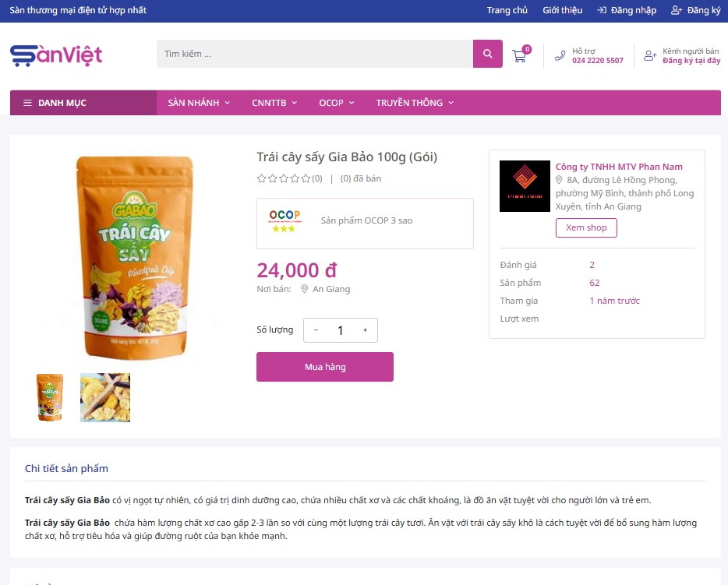Click the phone support icon
This screenshot has width=728, height=585.
tap(560, 55)
